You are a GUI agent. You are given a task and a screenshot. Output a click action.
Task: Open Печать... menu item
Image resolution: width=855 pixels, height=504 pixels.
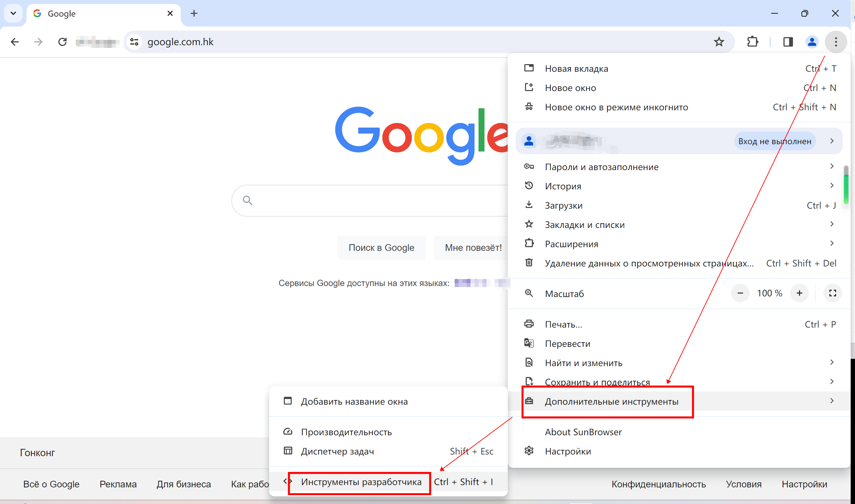pyautogui.click(x=679, y=324)
